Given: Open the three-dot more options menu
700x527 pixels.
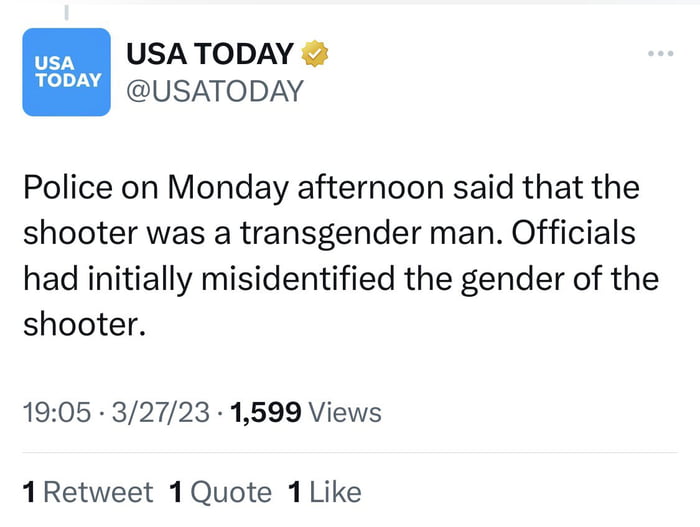Looking at the screenshot, I should (661, 52).
